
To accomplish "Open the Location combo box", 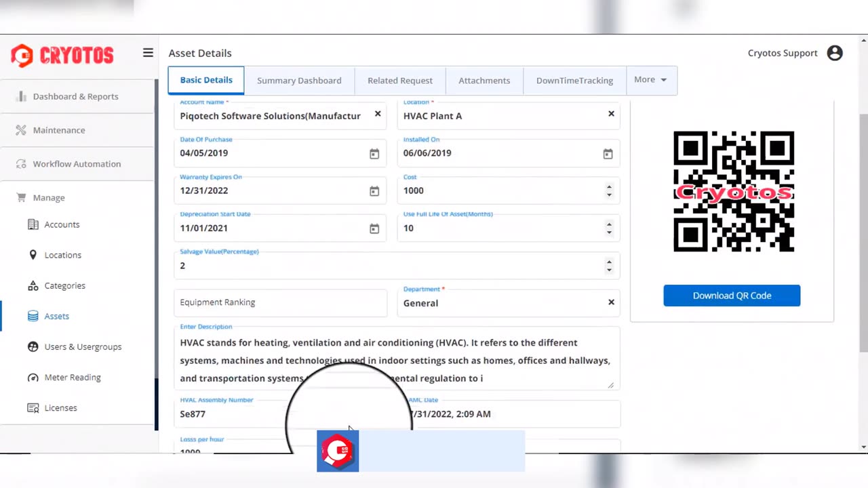I will click(509, 115).
